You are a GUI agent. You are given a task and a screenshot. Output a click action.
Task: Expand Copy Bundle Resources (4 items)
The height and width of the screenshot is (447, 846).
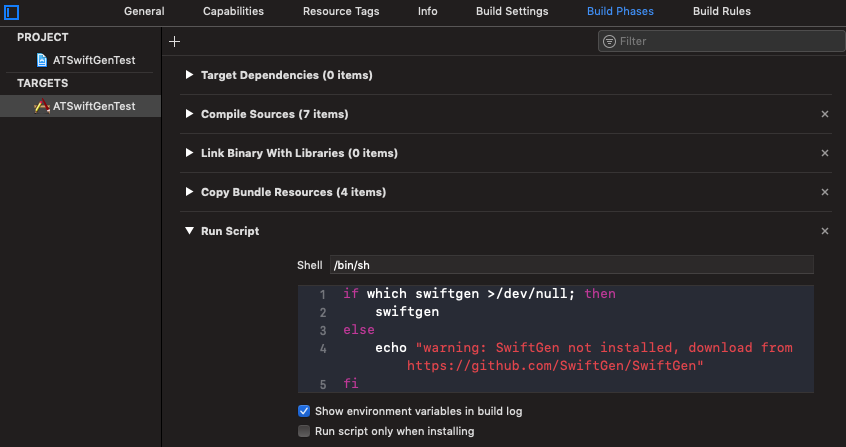point(190,192)
